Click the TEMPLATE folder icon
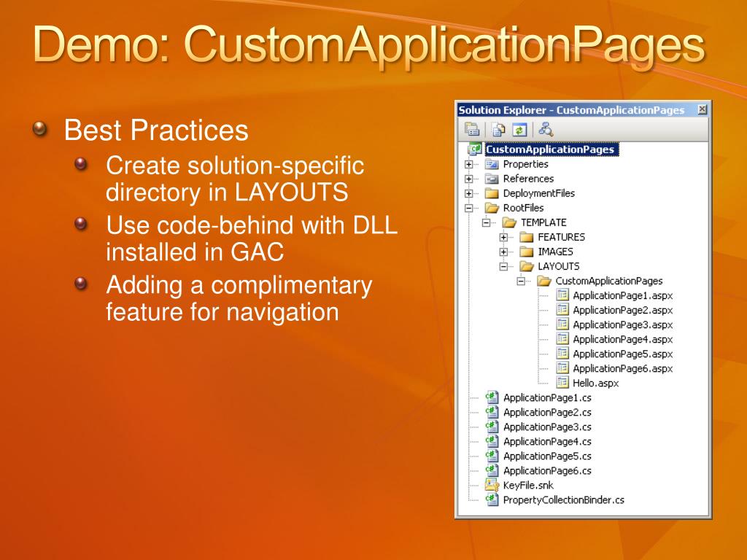This screenshot has width=747, height=560. click(509, 222)
